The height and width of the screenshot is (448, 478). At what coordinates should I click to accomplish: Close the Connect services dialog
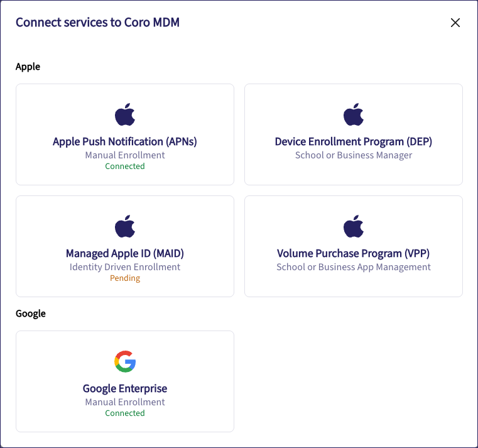[455, 23]
